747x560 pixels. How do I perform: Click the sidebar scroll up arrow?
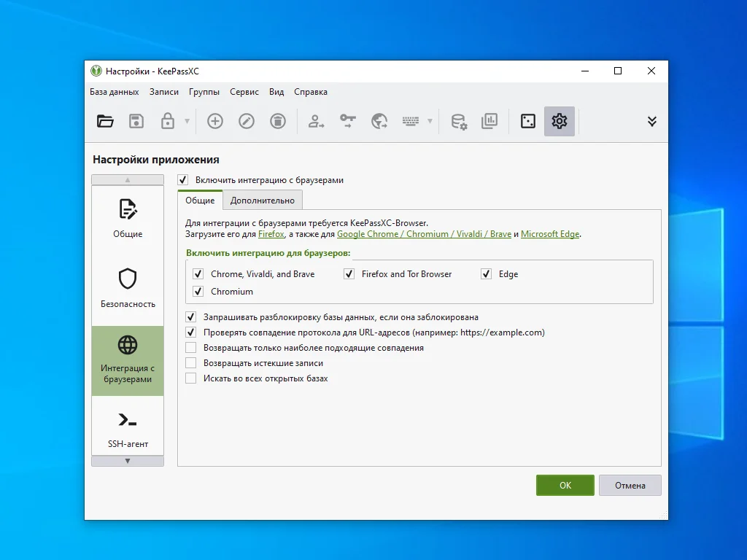(x=128, y=180)
